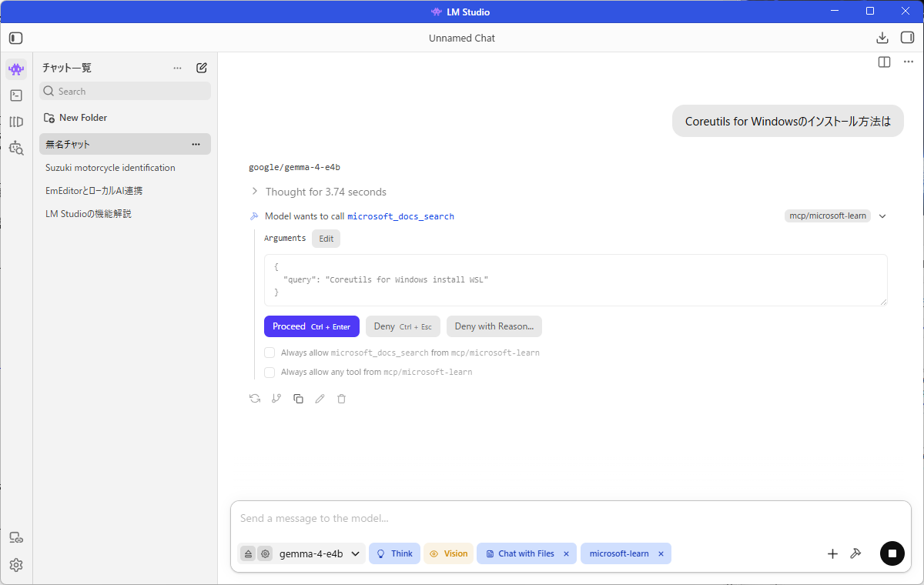Collapse the tool call details chevron

882,216
